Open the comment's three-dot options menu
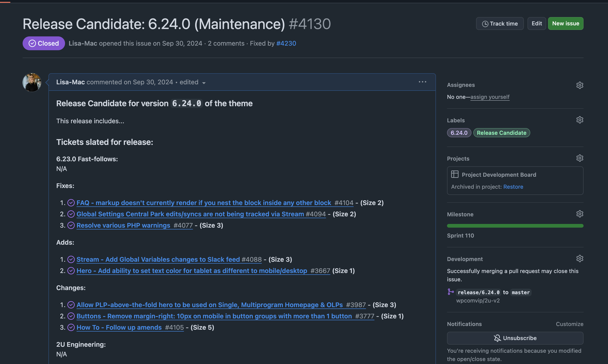Screen dimensions: 608x364 [422, 82]
